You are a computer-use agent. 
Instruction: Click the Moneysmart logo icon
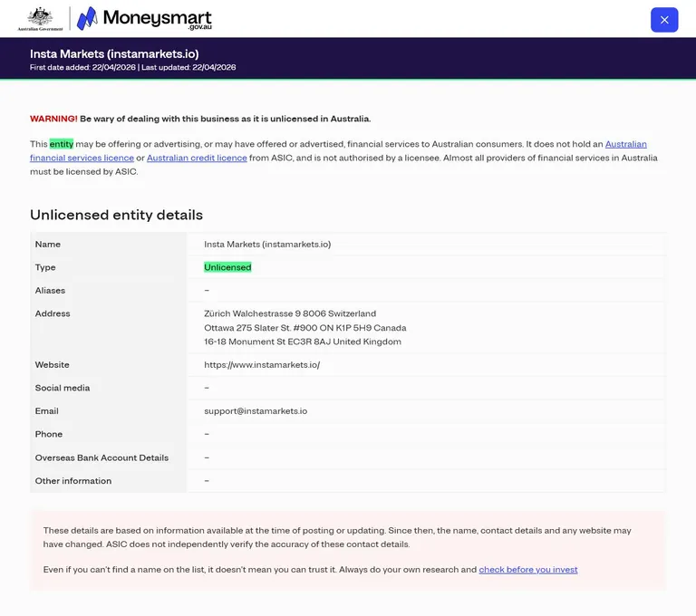[87, 18]
